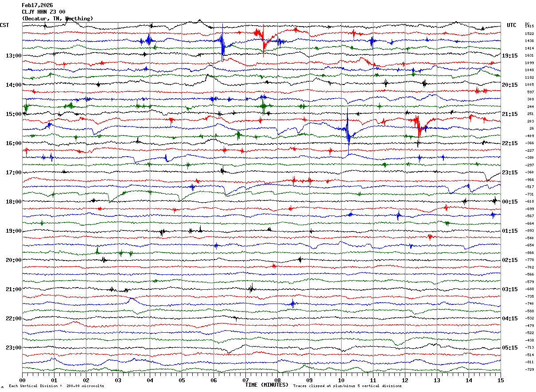Click the DC offset value -409

click(x=529, y=136)
